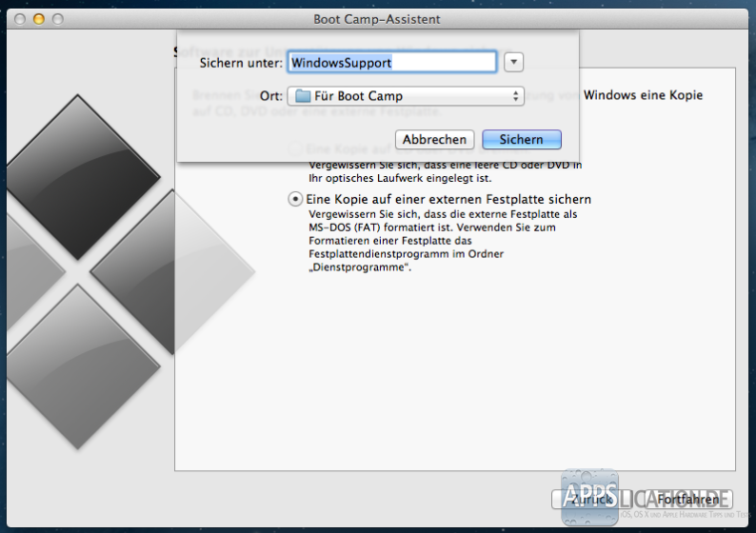
Task: Click the 'Eine Kopie auf einer externen Festplatte sichern' label
Action: [448, 199]
